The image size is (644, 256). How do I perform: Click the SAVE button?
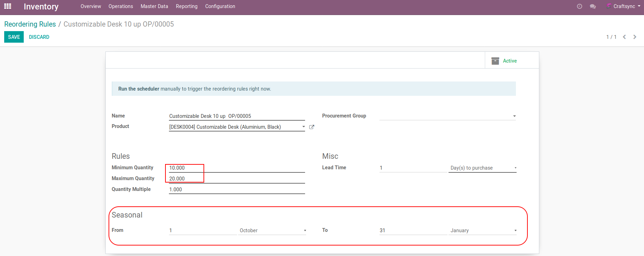pyautogui.click(x=14, y=37)
